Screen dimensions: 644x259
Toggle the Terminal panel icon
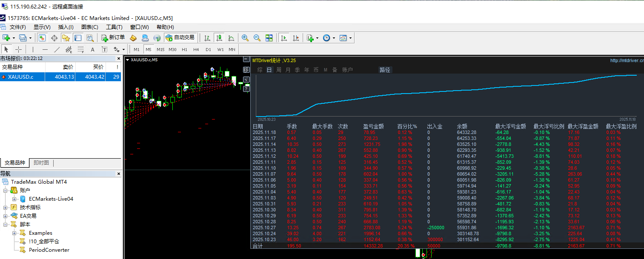[x=77, y=37]
